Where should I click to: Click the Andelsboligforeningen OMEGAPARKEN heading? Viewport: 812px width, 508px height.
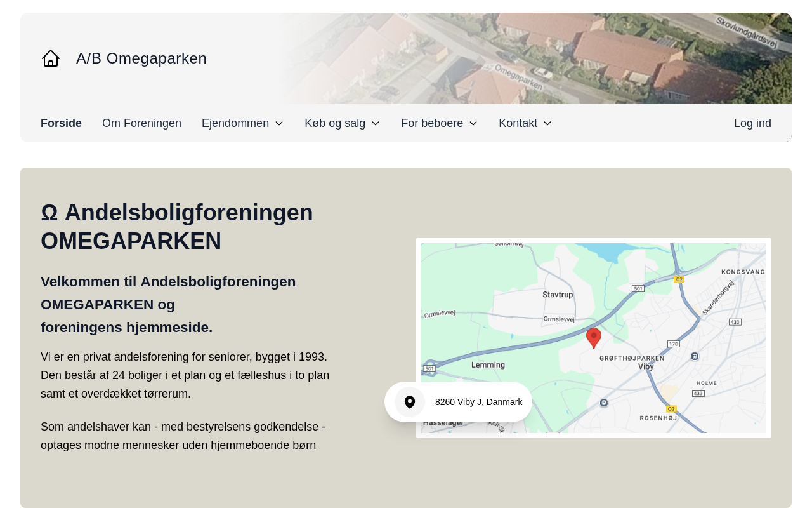click(177, 227)
